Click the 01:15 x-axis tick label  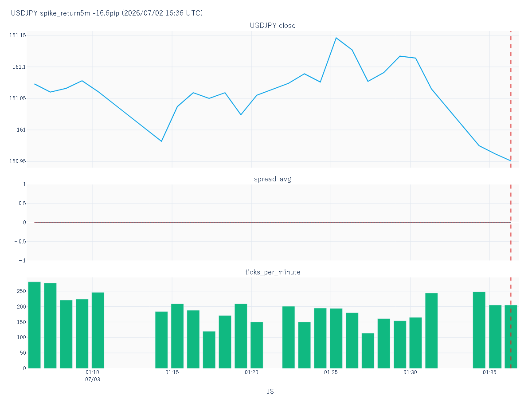click(x=172, y=372)
